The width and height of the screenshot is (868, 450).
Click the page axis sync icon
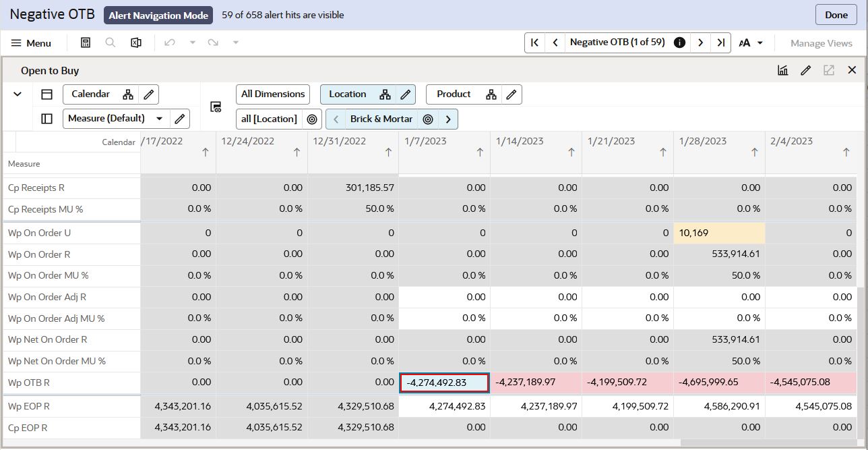click(216, 107)
